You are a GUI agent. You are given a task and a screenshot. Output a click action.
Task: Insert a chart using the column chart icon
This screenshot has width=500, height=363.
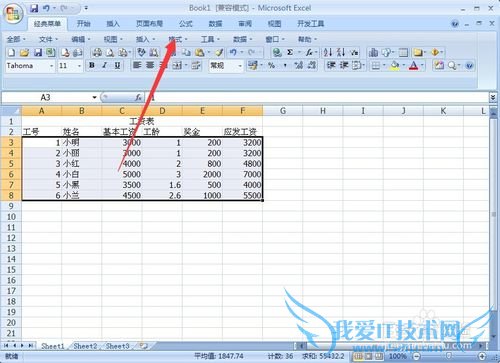[373, 53]
